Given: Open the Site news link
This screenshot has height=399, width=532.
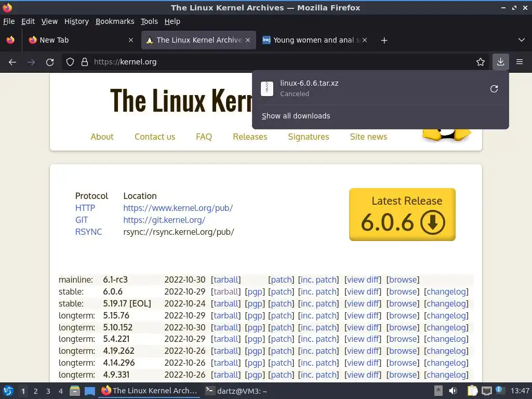Looking at the screenshot, I should pos(368,137).
